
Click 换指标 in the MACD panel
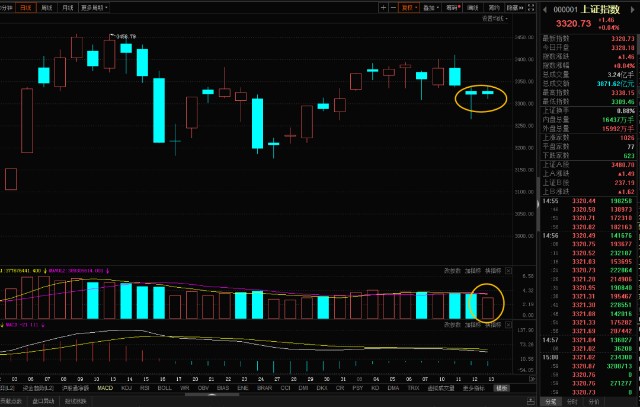click(x=493, y=325)
